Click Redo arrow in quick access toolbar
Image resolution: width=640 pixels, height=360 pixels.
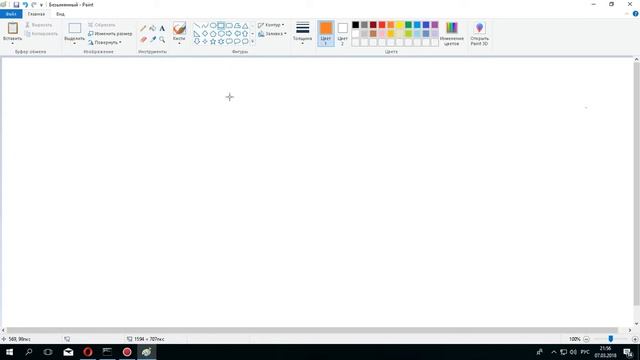tap(34, 4)
